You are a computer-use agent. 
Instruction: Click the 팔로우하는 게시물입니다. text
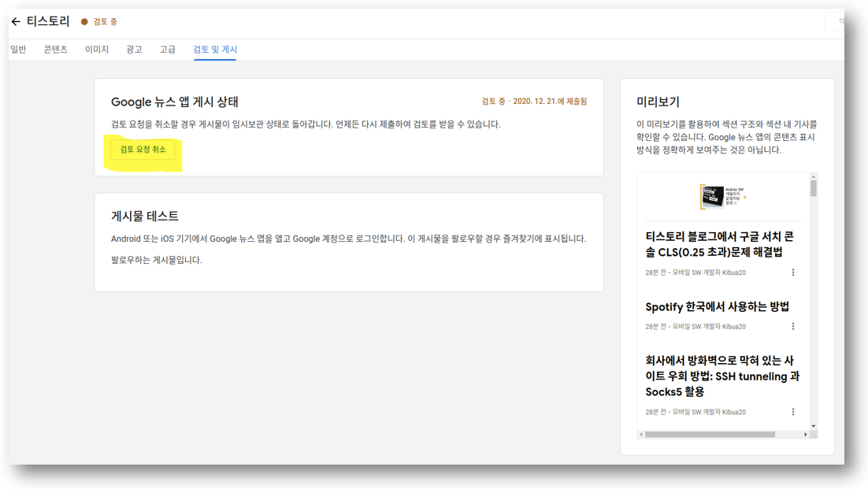click(x=156, y=260)
